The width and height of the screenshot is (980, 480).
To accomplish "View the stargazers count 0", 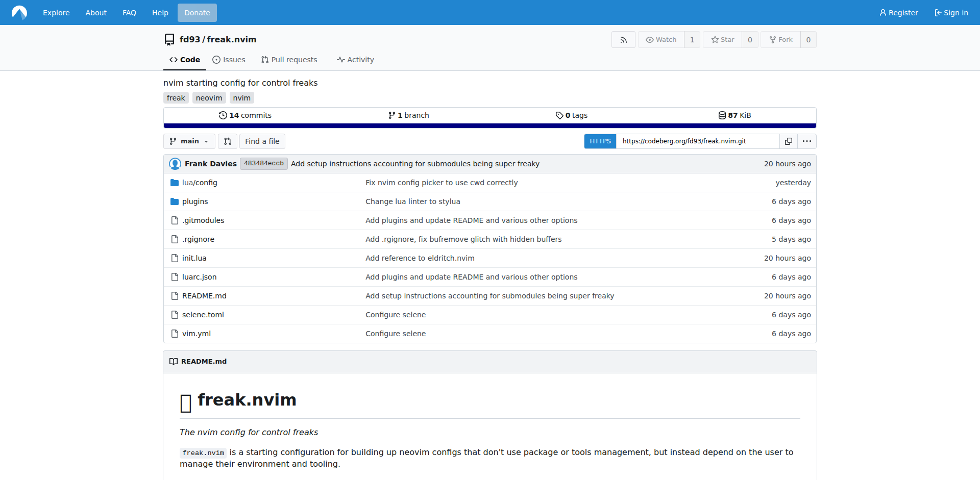I will (750, 40).
